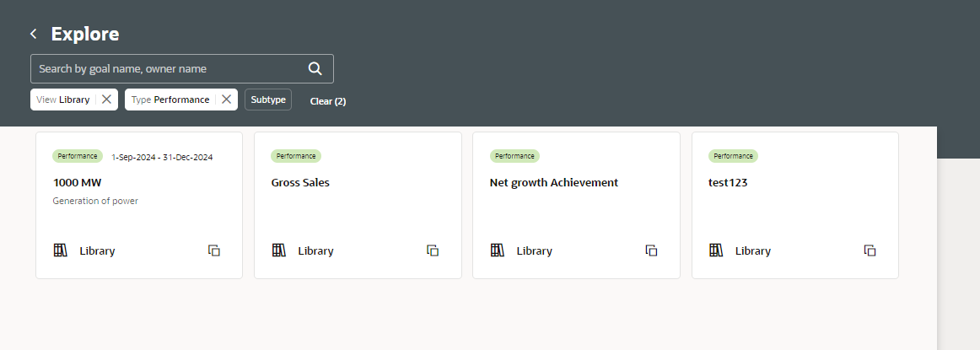Click the Library books icon on Gross Sales card

(x=279, y=250)
